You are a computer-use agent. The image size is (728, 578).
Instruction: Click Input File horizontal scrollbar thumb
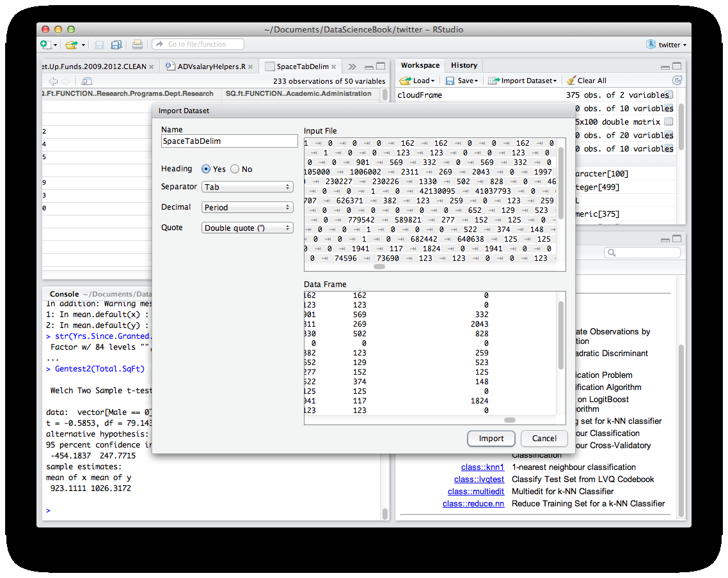coord(379,267)
